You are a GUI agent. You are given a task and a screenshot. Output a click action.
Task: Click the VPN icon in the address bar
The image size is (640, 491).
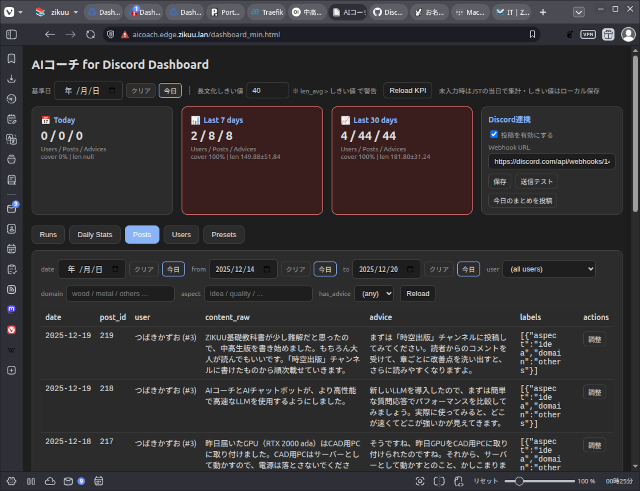pyautogui.click(x=587, y=34)
